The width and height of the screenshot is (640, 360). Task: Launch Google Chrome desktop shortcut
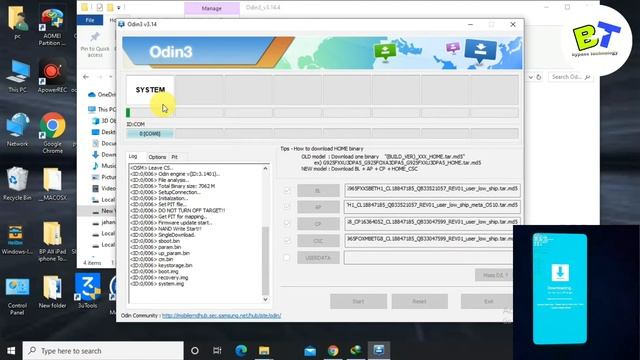[52, 133]
